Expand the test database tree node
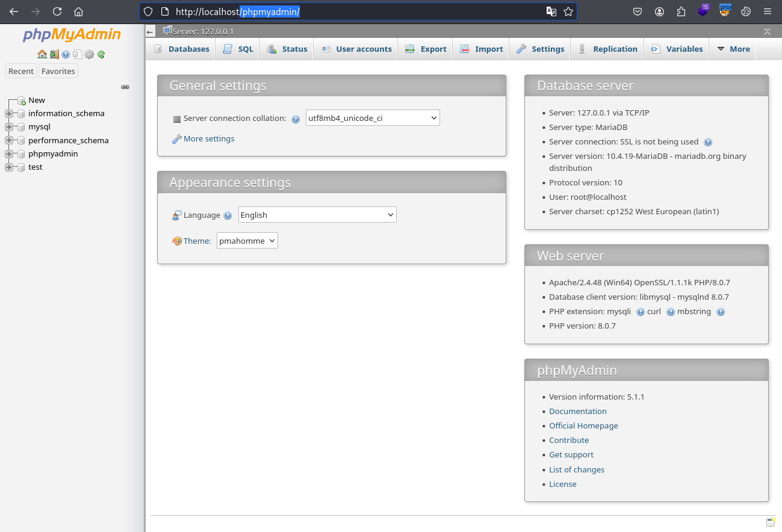 [8, 167]
